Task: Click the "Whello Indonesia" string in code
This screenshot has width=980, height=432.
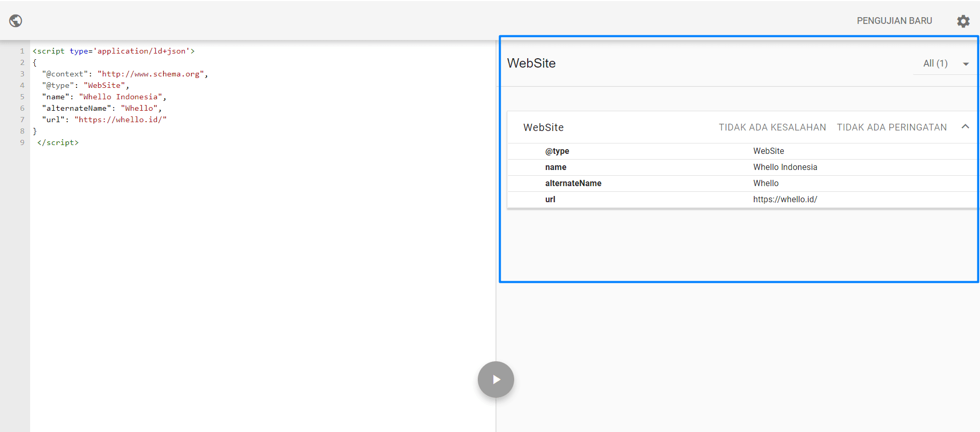Action: [x=120, y=97]
